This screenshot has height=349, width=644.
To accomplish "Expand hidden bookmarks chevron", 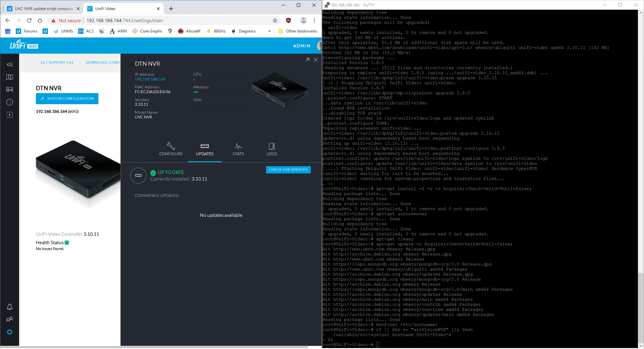I will (x=270, y=31).
